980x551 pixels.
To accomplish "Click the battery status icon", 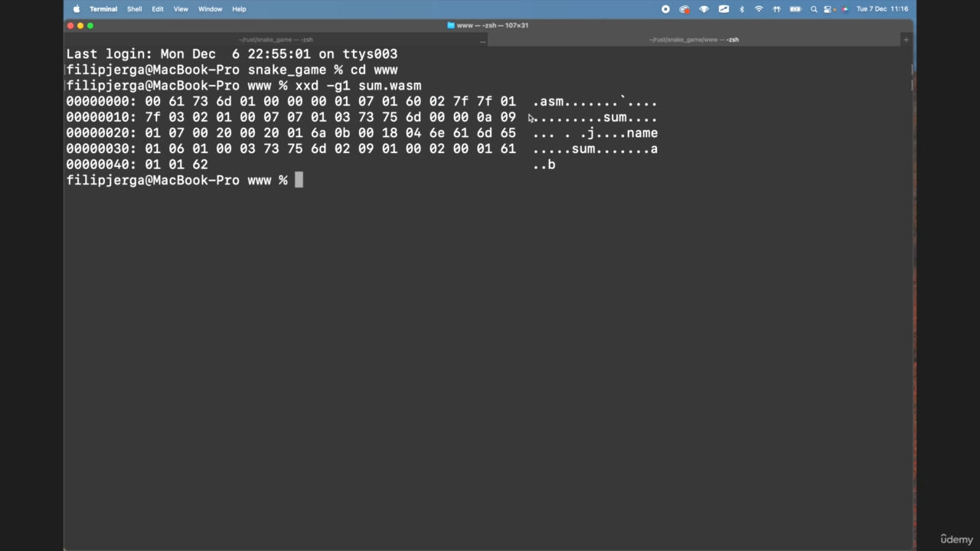I will [x=795, y=9].
